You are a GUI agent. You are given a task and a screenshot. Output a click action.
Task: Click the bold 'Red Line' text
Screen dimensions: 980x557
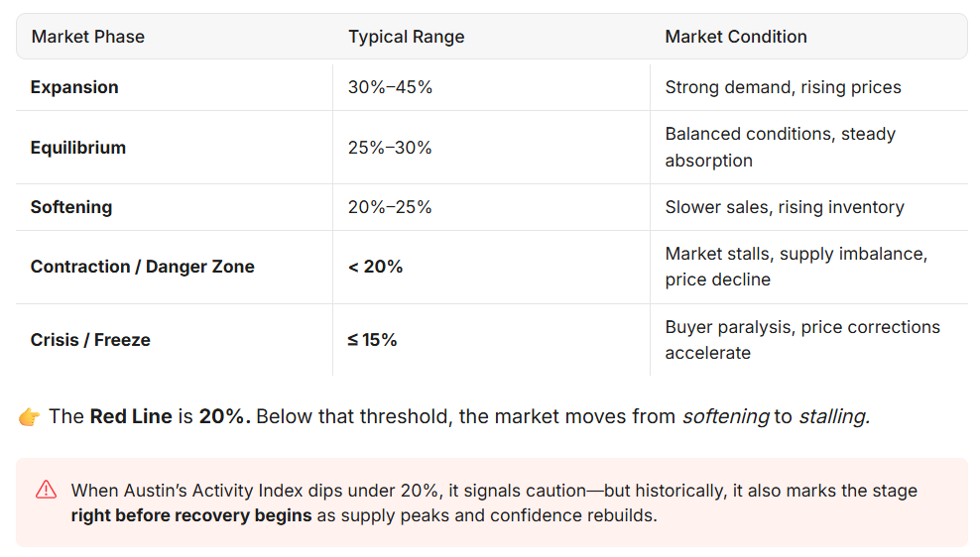(x=131, y=416)
